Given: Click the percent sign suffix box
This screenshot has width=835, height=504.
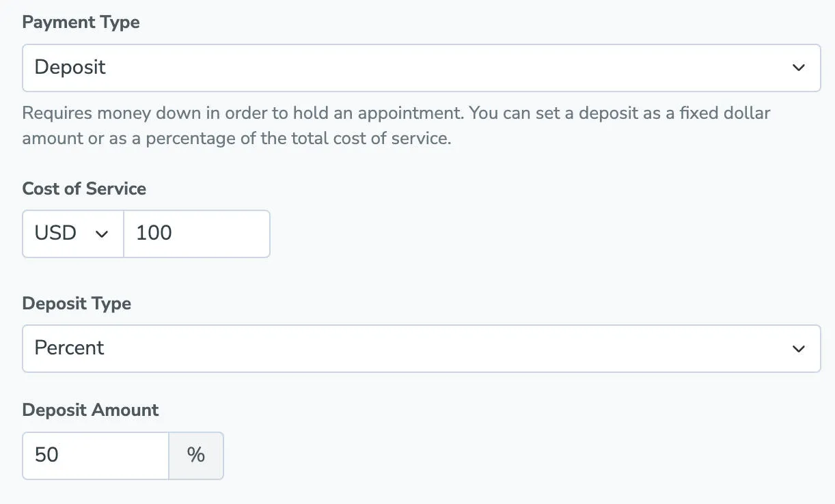Looking at the screenshot, I should tap(196, 456).
